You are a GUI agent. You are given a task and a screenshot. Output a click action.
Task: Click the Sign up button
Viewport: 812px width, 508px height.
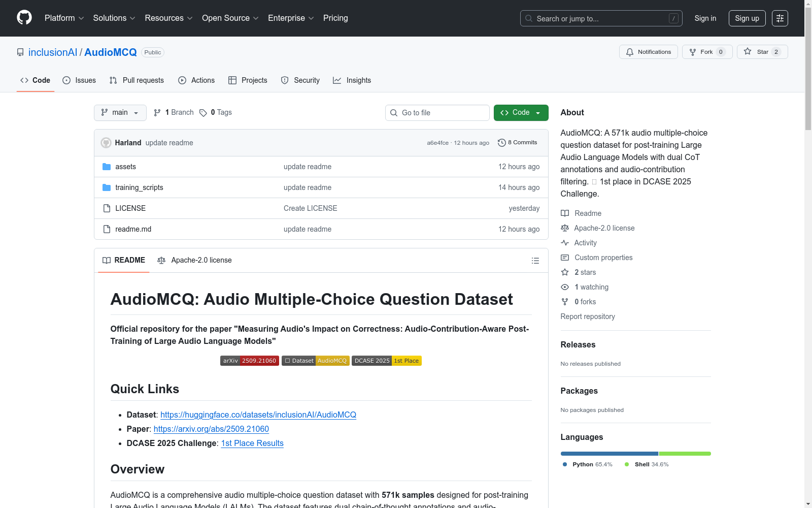tap(747, 18)
